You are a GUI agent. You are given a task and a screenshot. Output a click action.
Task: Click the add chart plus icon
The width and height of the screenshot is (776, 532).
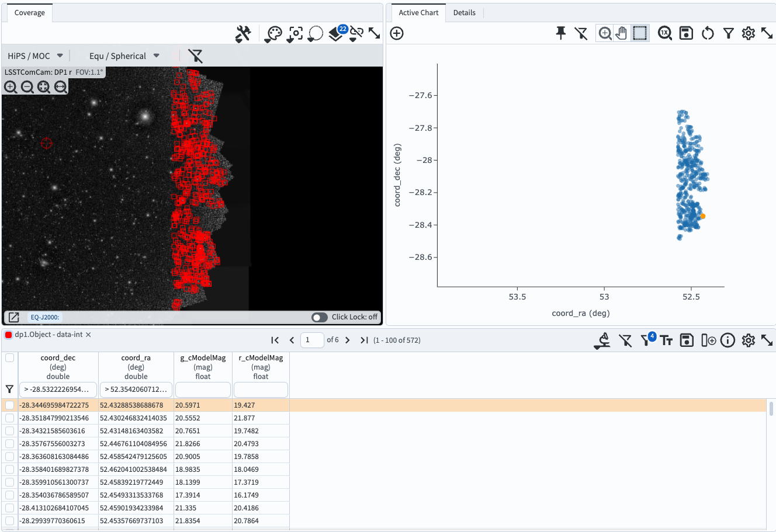click(x=397, y=33)
